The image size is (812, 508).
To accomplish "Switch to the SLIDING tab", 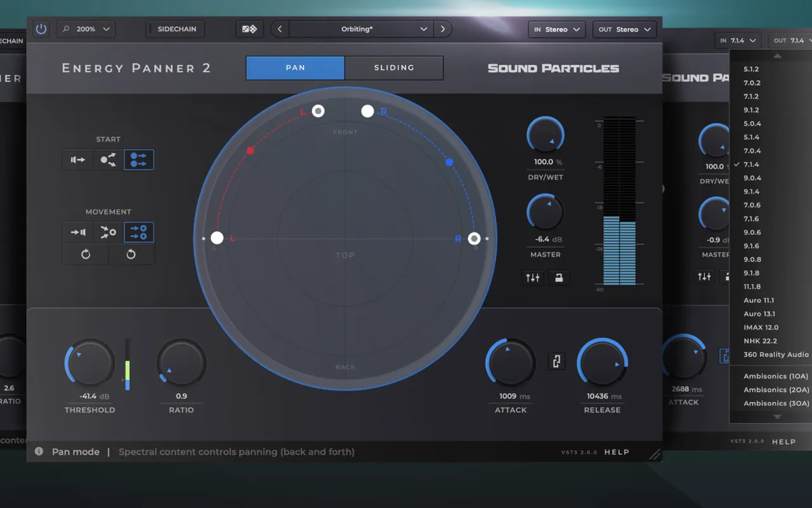I will point(394,68).
